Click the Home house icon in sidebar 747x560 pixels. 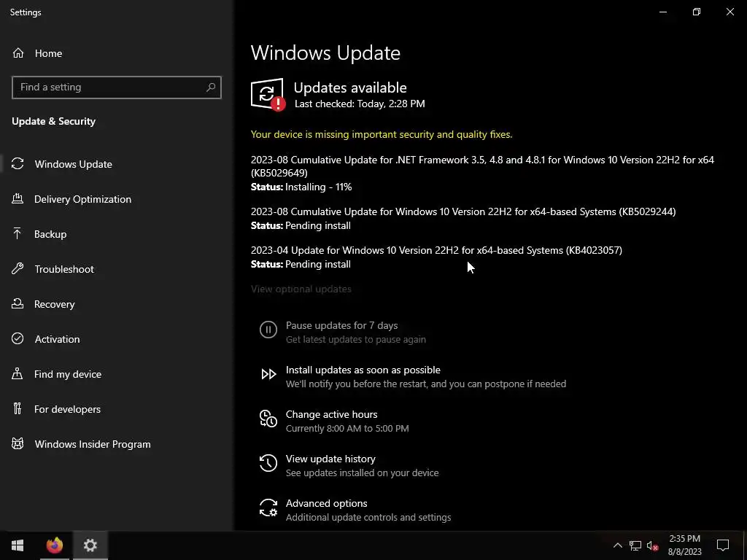pos(18,52)
